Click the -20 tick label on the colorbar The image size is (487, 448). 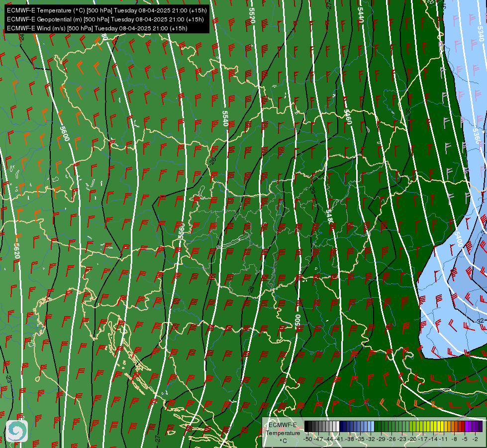412,439
